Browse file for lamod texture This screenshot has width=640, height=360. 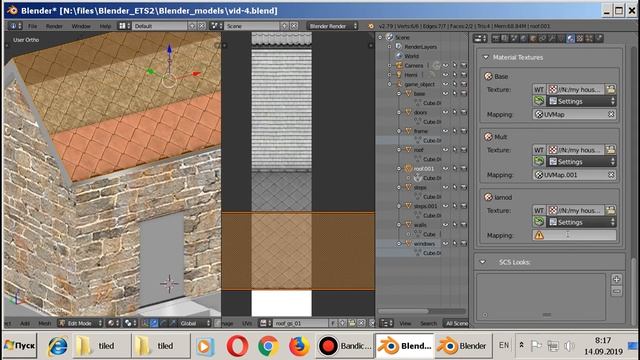click(x=611, y=210)
